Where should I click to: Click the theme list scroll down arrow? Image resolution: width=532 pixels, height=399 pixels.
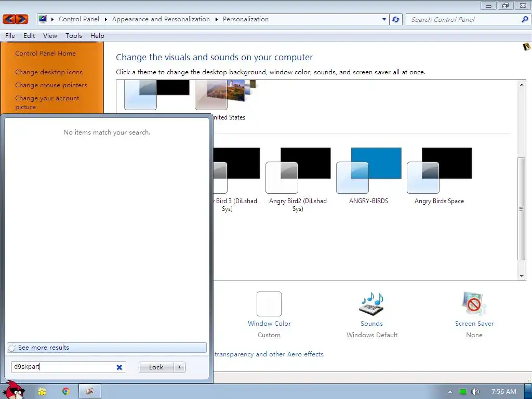tap(522, 276)
